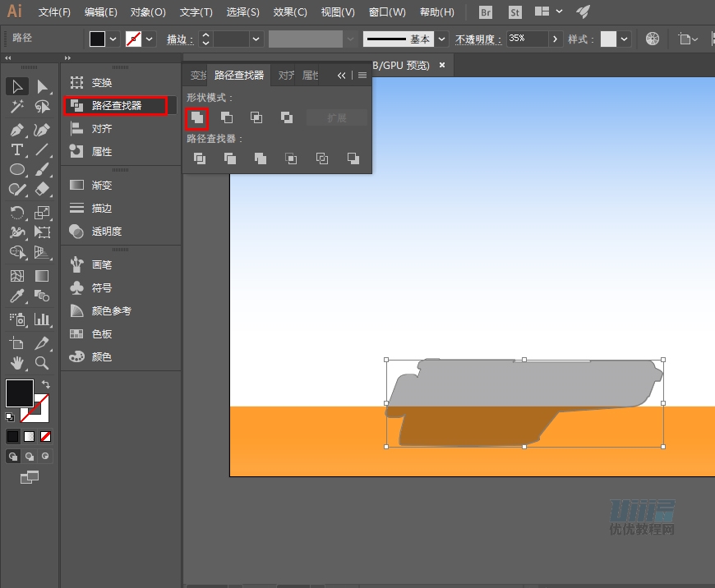
Task: Expand the stroke weight dropdown
Action: [256, 39]
